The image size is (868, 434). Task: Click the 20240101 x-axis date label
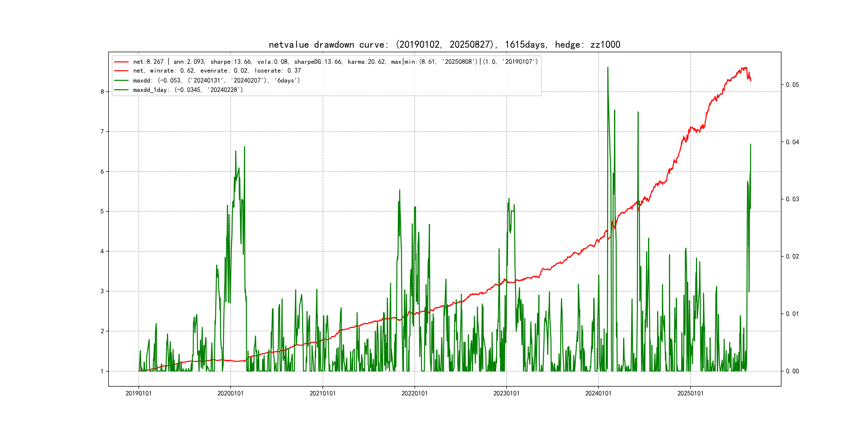[x=598, y=394]
